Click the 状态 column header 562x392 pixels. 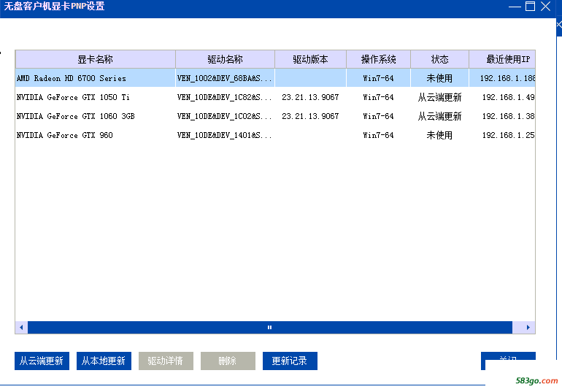pyautogui.click(x=440, y=59)
